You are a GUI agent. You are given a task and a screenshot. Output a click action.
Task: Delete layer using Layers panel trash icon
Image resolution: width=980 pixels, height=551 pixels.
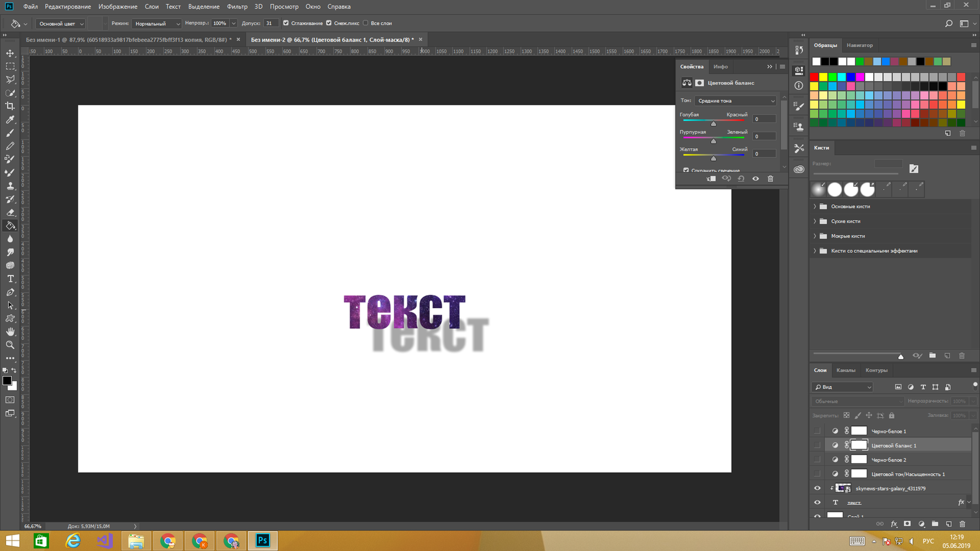[962, 524]
